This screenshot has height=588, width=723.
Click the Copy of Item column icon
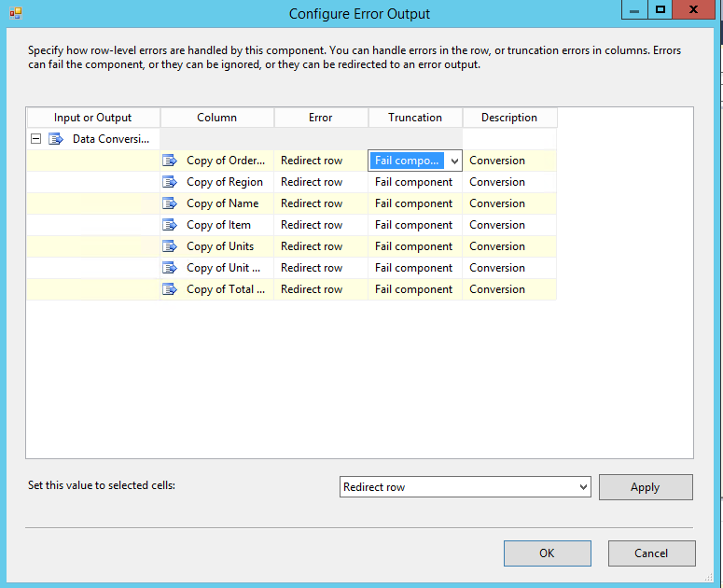pos(170,225)
